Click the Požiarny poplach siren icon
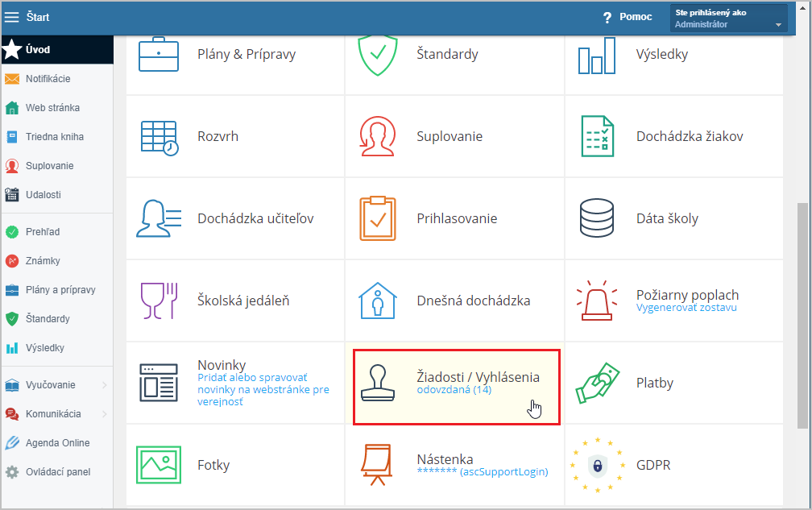 (x=597, y=301)
